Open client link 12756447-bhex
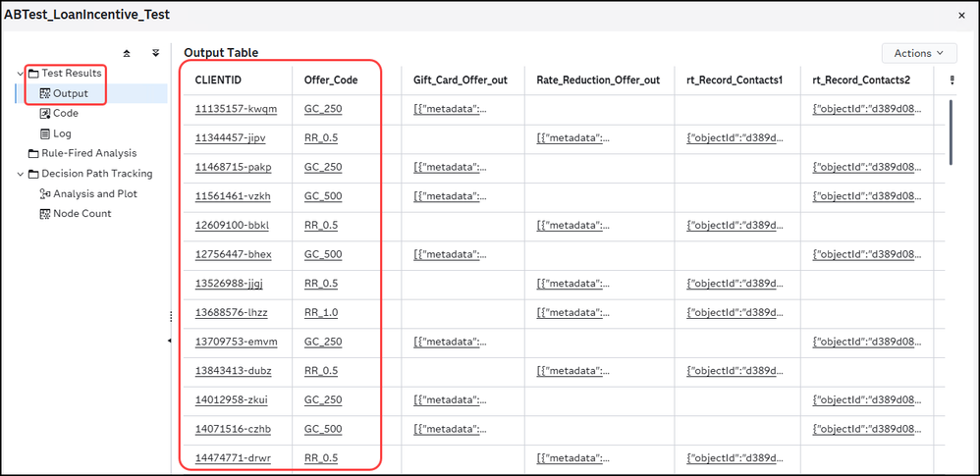This screenshot has height=476, width=980. tap(233, 254)
